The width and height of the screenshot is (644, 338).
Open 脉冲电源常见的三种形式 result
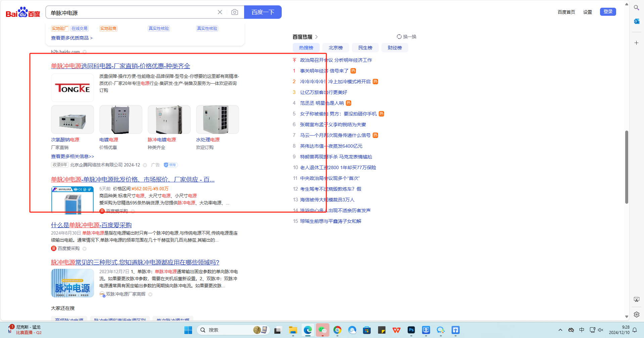pos(135,262)
